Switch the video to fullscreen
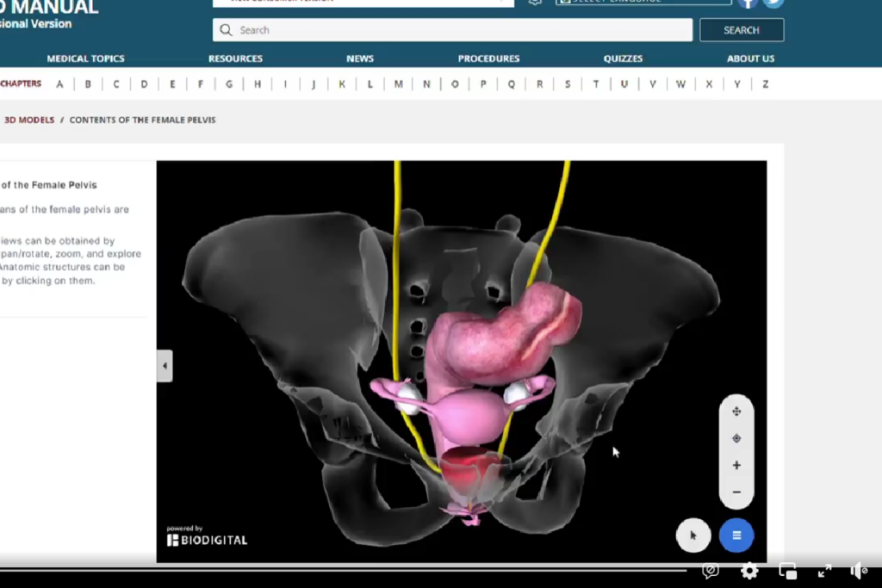 (x=824, y=571)
